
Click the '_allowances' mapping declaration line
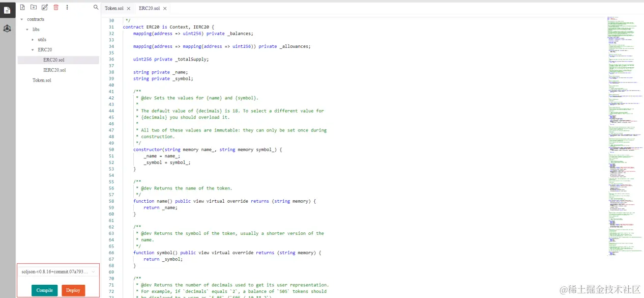coord(222,46)
